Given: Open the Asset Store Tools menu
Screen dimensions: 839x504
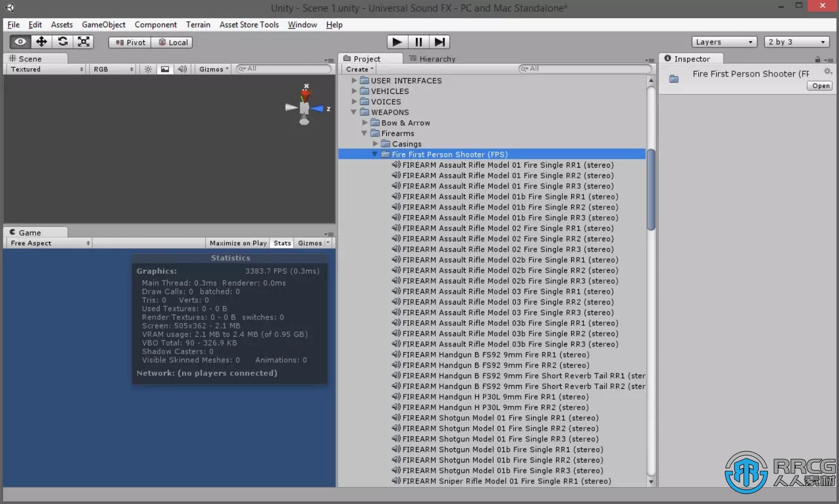Looking at the screenshot, I should [249, 25].
